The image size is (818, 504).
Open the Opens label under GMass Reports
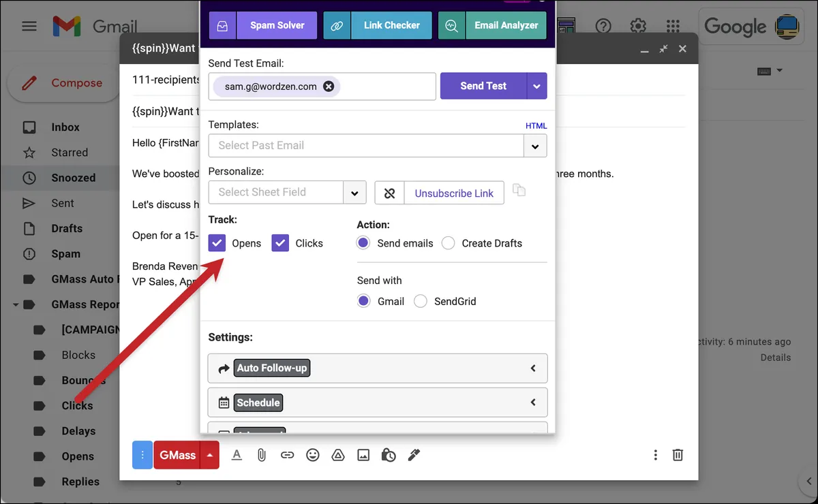pyautogui.click(x=78, y=456)
